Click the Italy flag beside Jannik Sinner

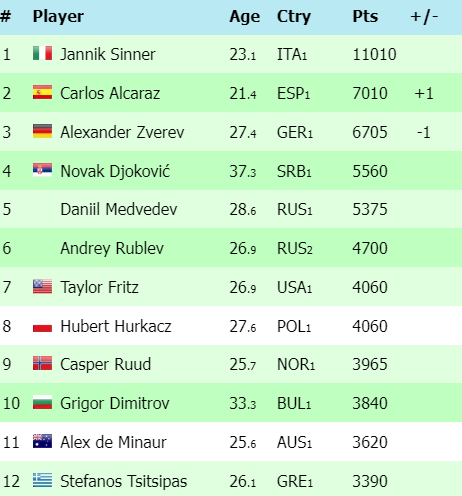(x=42, y=53)
